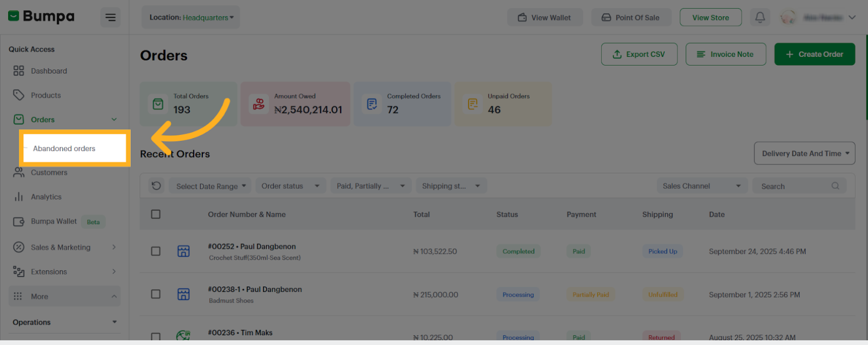Open the notifications bell

760,17
